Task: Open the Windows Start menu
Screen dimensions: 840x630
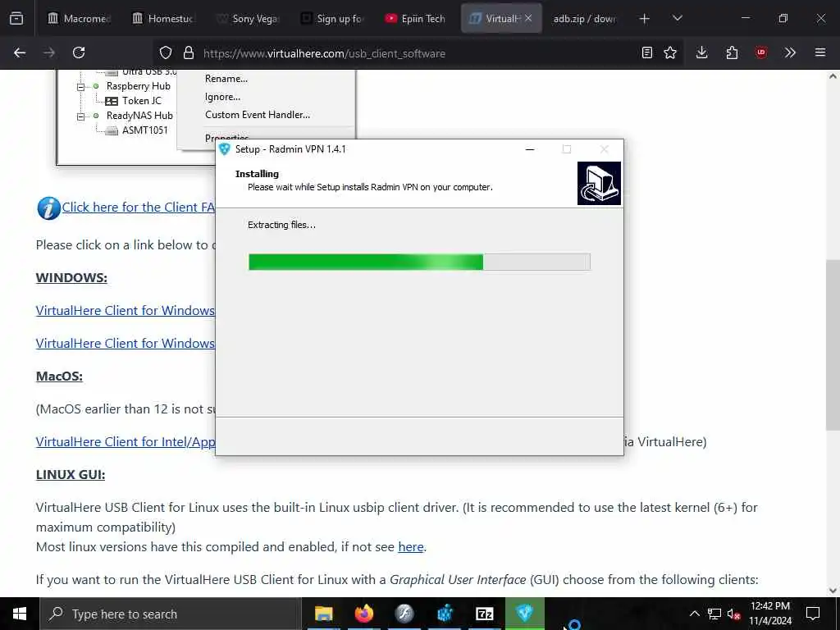Action: coord(20,614)
